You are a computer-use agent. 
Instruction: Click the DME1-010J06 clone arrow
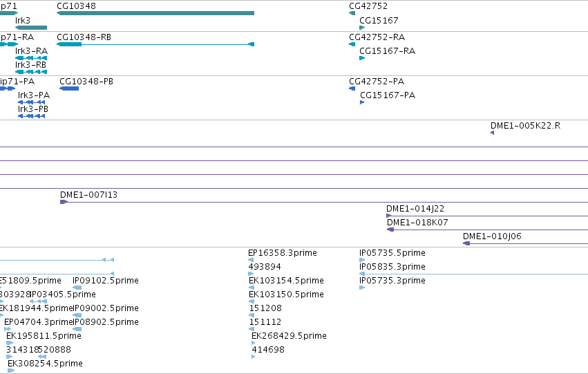466,243
